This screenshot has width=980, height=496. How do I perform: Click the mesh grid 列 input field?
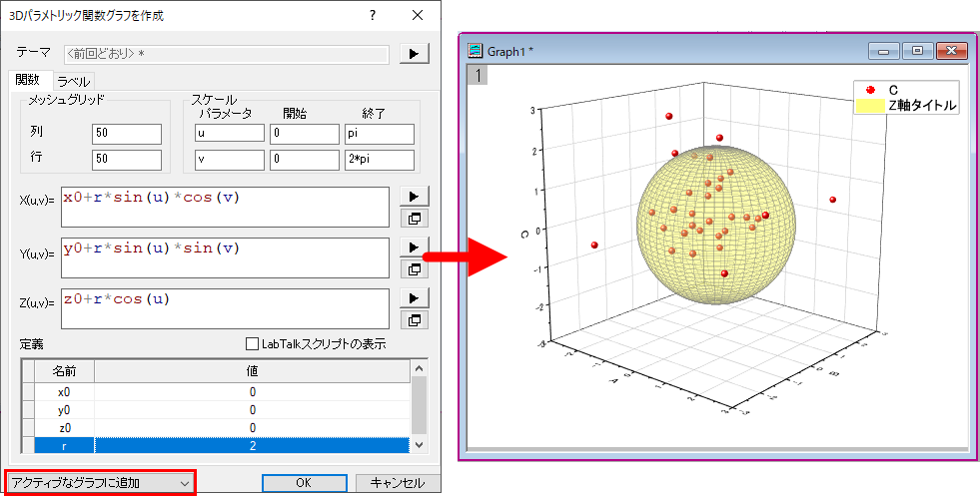126,134
